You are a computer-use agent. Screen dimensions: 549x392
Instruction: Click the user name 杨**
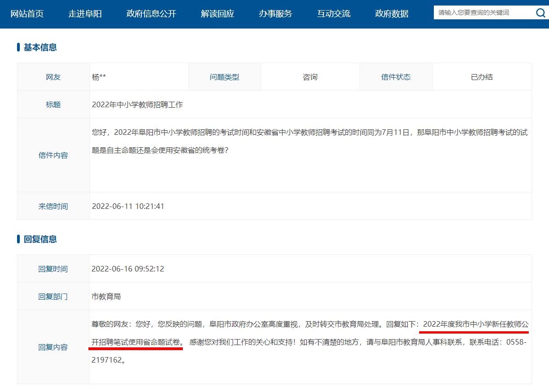(x=99, y=77)
